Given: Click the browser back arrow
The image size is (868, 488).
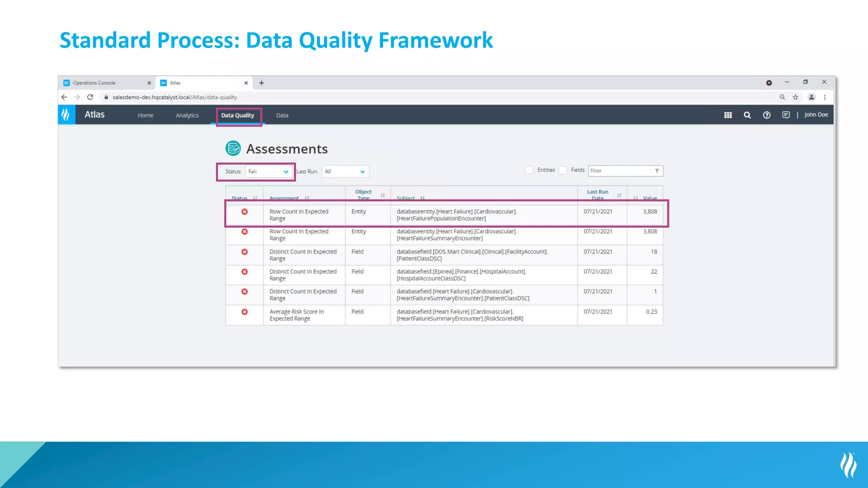Looking at the screenshot, I should tap(64, 97).
